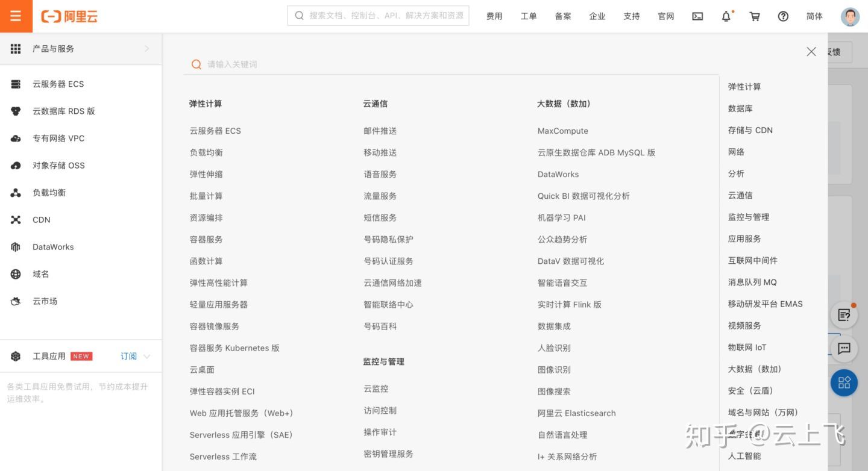Expand the 工具应用 subscription chevron

point(146,357)
